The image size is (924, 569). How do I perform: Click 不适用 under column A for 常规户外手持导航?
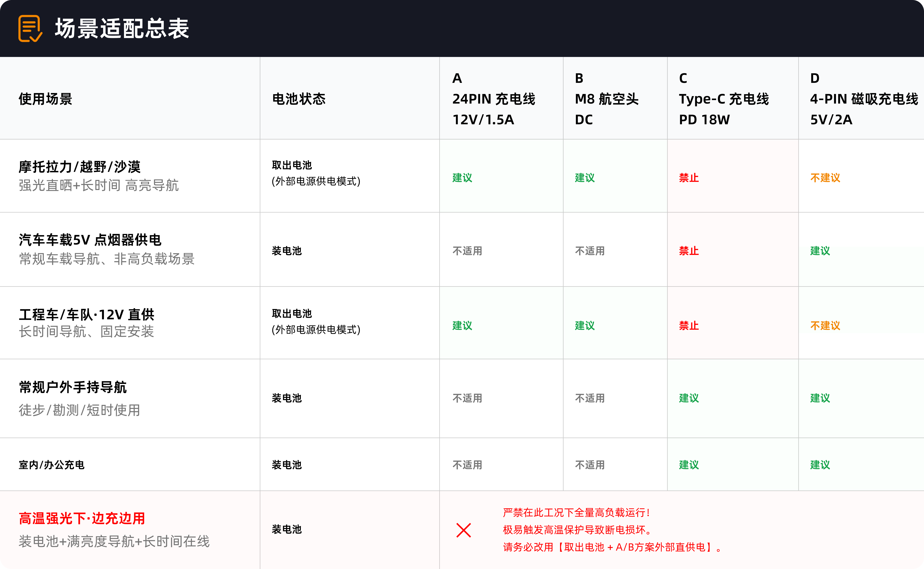pyautogui.click(x=467, y=398)
